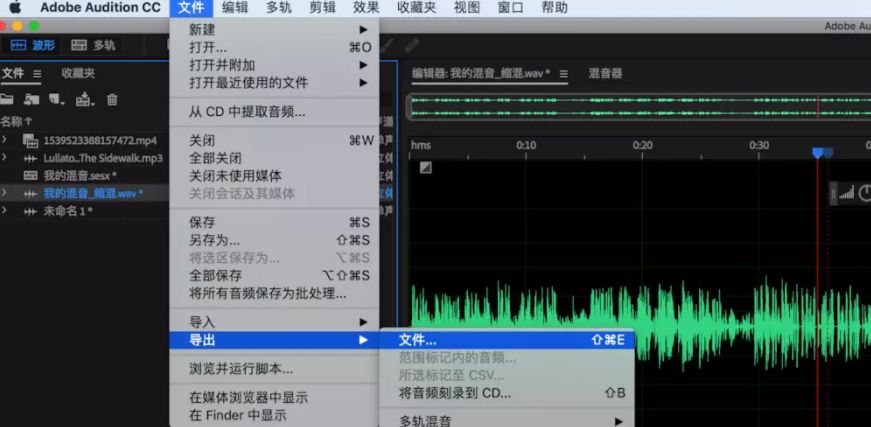Expand the Lullato..The Sidewalk.mp3 entry
The width and height of the screenshot is (871, 427).
[x=4, y=158]
